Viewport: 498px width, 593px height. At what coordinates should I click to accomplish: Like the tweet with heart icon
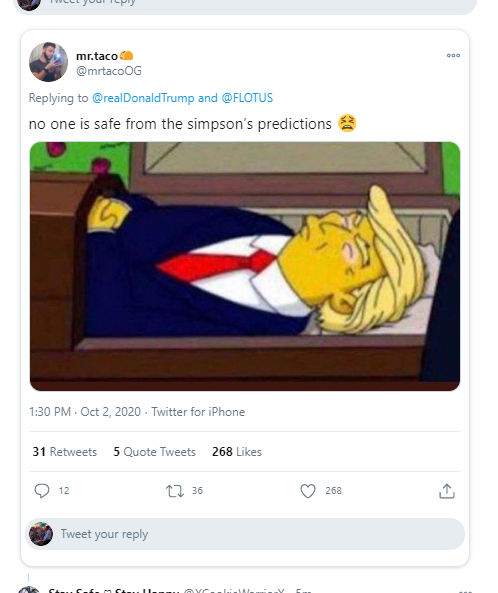point(308,491)
